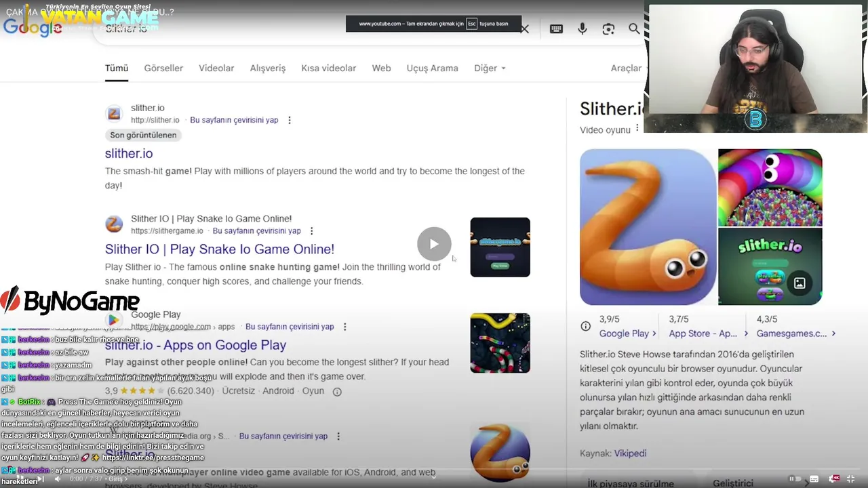Click the 'Son görüntülenen' chip
The image size is (868, 488).
(x=143, y=135)
